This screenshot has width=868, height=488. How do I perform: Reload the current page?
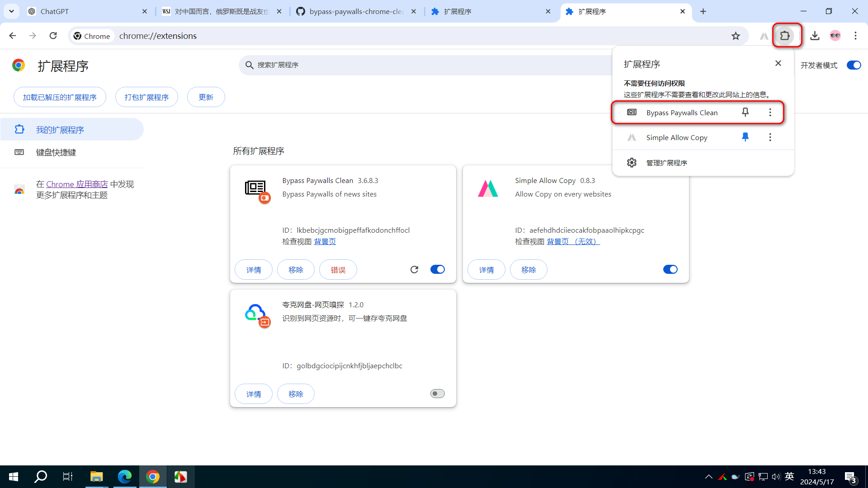point(53,36)
